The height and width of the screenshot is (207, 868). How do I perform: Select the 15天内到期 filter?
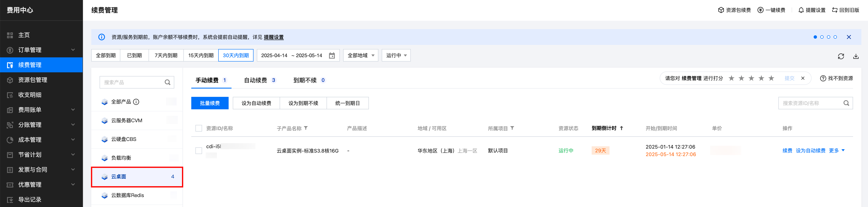tap(201, 55)
